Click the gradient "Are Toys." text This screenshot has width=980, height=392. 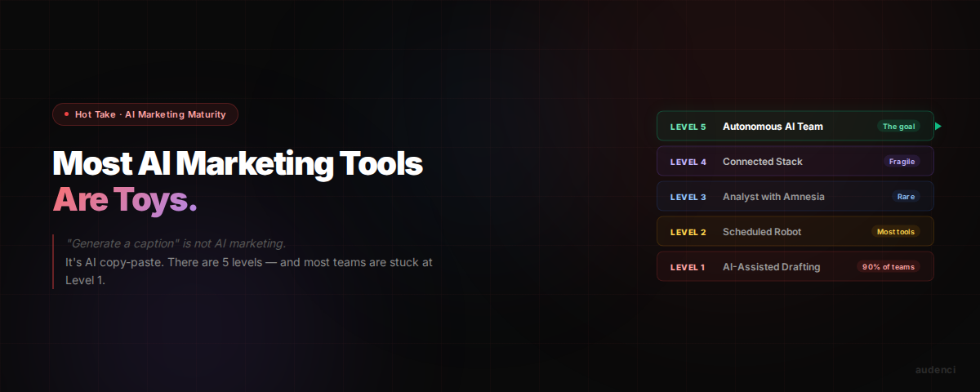click(125, 199)
